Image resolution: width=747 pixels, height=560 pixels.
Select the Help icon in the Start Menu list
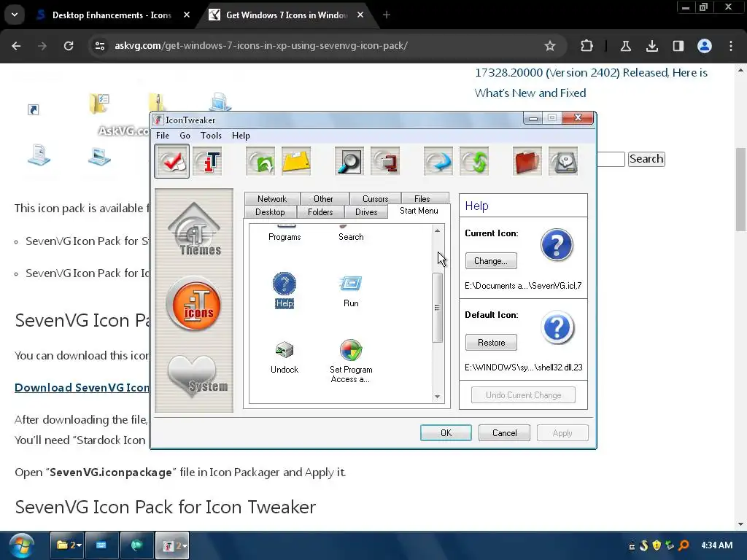tap(285, 290)
